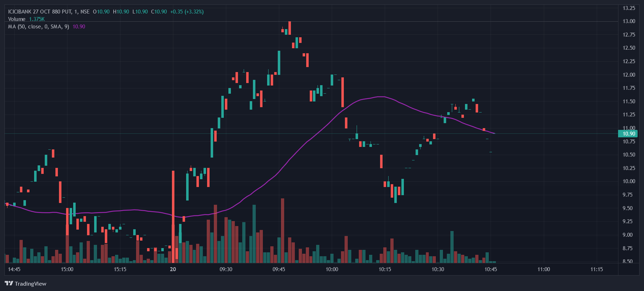
Task: Click the 14:45 time axis label
Action: tap(14, 269)
